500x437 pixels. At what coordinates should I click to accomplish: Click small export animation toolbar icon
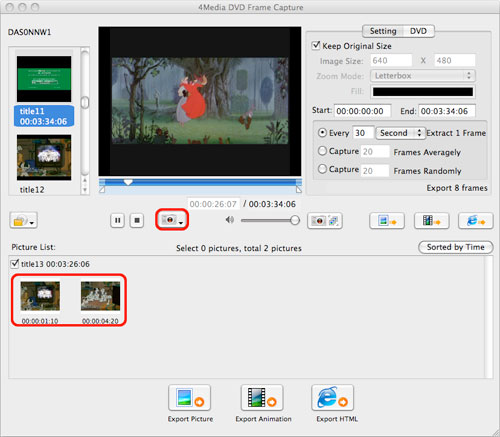[432, 221]
